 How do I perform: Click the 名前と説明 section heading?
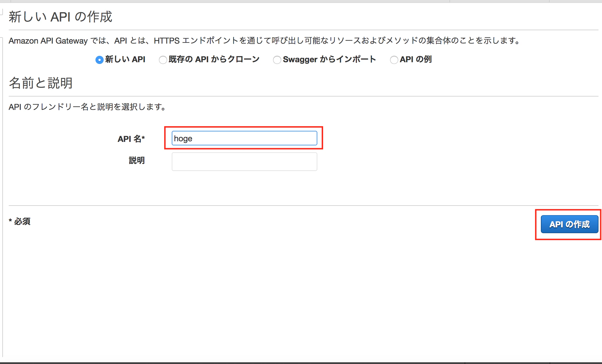[40, 83]
